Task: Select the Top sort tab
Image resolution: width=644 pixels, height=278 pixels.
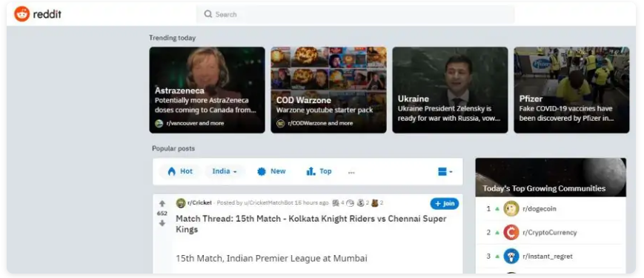Action: coord(319,171)
